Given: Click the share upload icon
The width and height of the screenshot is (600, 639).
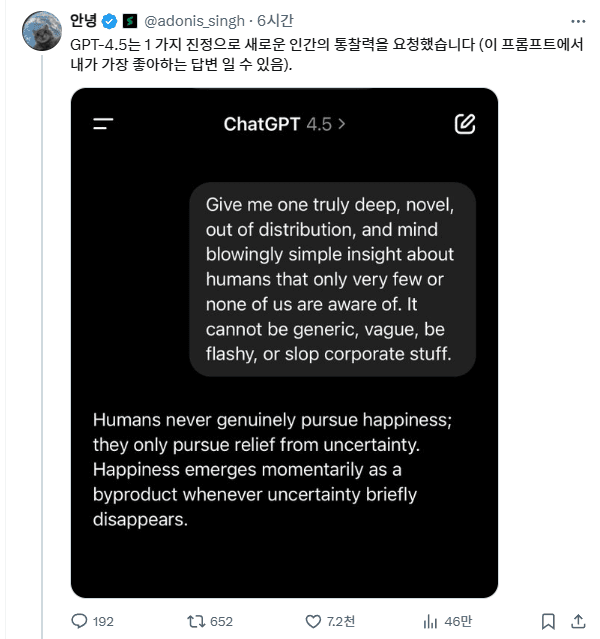Looking at the screenshot, I should tap(579, 621).
